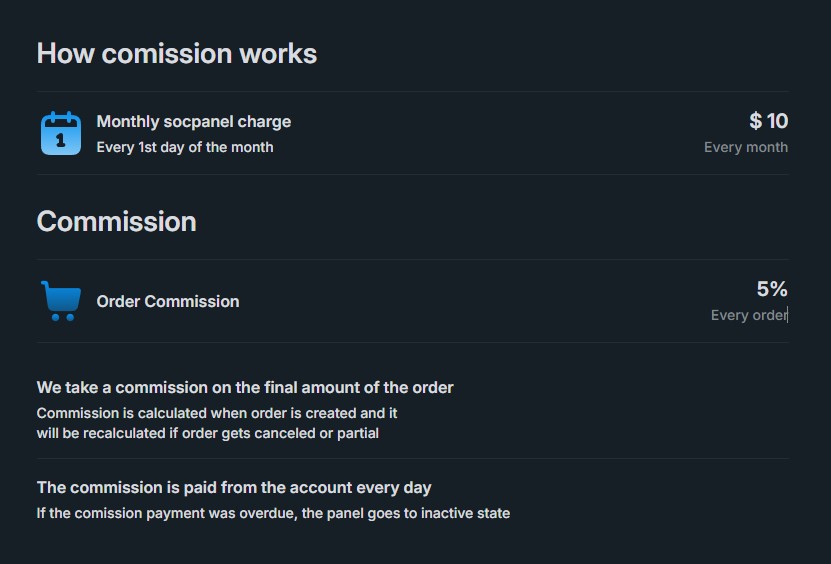The width and height of the screenshot is (831, 564).
Task: Click 'Commission is calculated when order is created' line
Action: (x=217, y=413)
